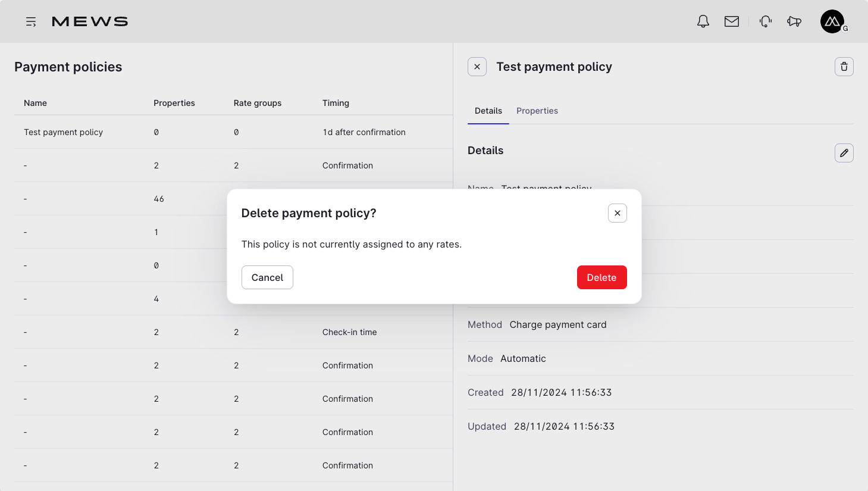The image size is (868, 491).
Task: Click the Charge payment card method value
Action: (558, 324)
